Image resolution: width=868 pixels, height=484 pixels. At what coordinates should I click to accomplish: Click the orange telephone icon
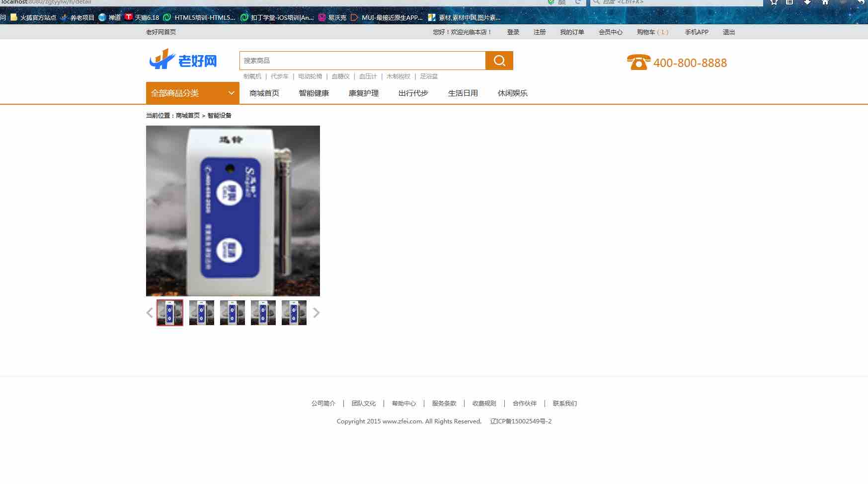click(638, 63)
